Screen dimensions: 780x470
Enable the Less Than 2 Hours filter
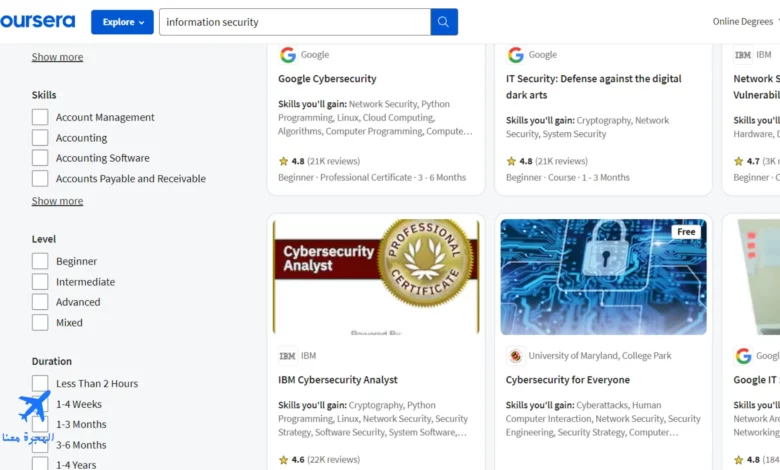tap(40, 383)
